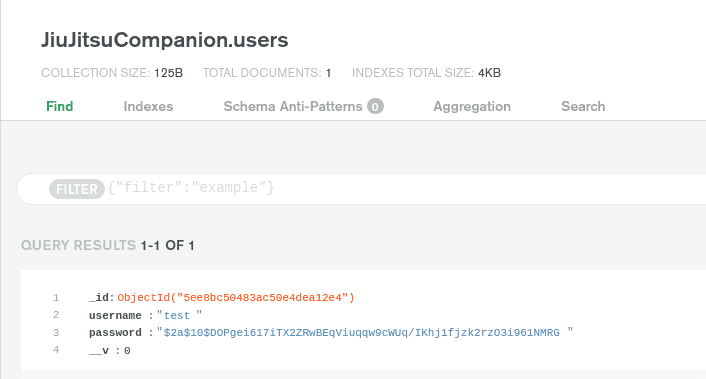The height and width of the screenshot is (379, 706).
Task: Switch to the Indexes tab
Action: pos(148,106)
